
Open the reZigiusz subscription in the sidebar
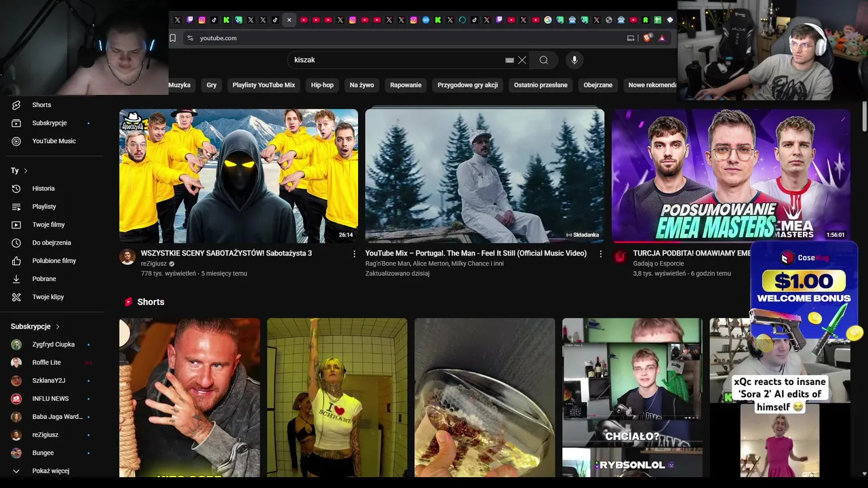[x=45, y=434]
